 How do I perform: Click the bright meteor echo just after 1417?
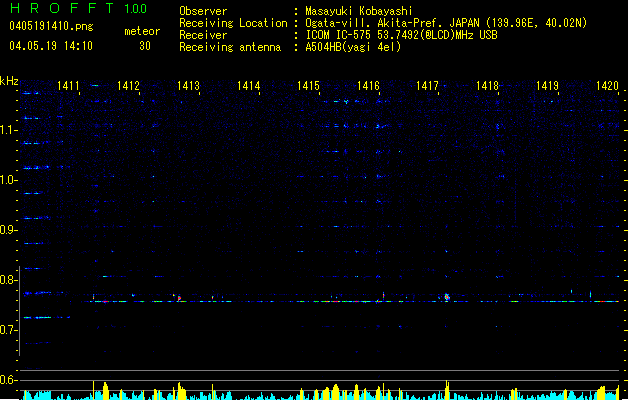[x=447, y=297]
